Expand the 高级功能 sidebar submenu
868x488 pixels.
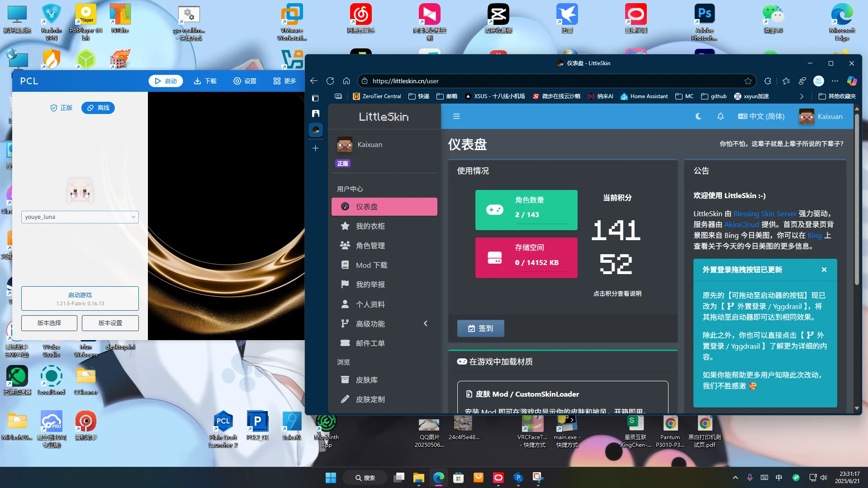pos(384,323)
